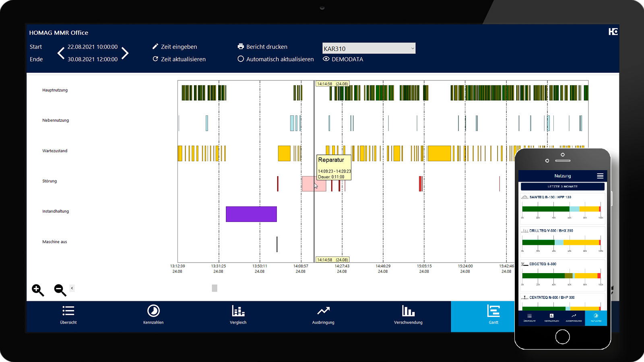Click the zoom in magnifier icon
644x362 pixels.
[38, 290]
